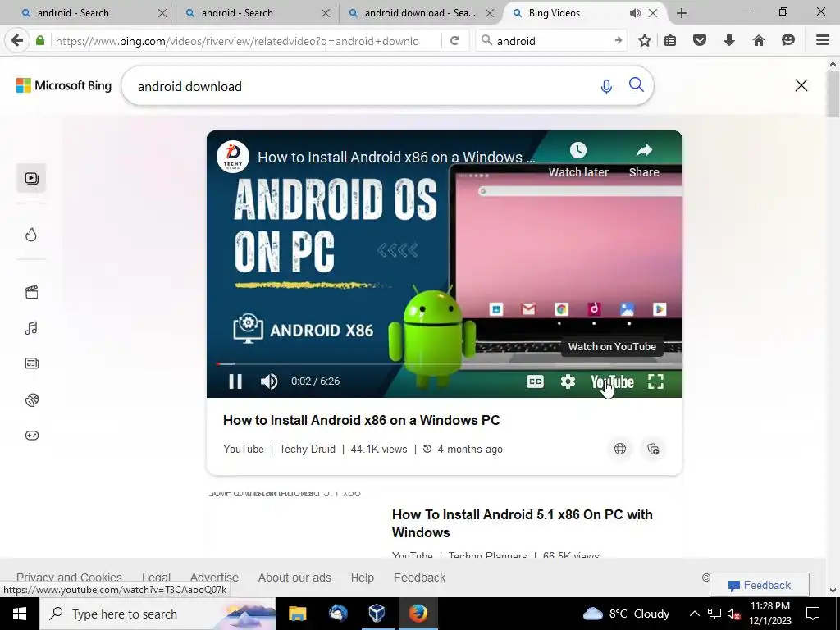Click the blue Bing search magnifier
840x630 pixels.
coord(636,85)
